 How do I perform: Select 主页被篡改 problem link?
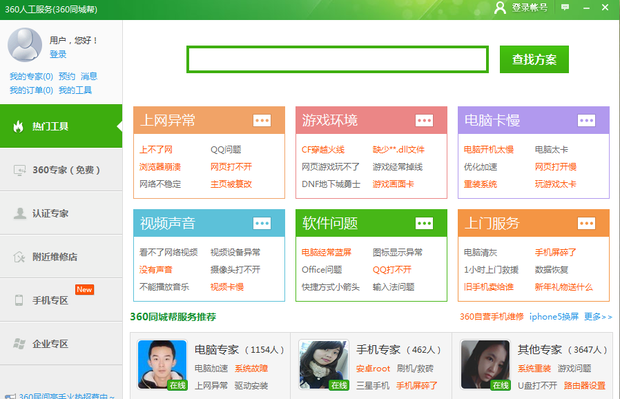coord(231,184)
